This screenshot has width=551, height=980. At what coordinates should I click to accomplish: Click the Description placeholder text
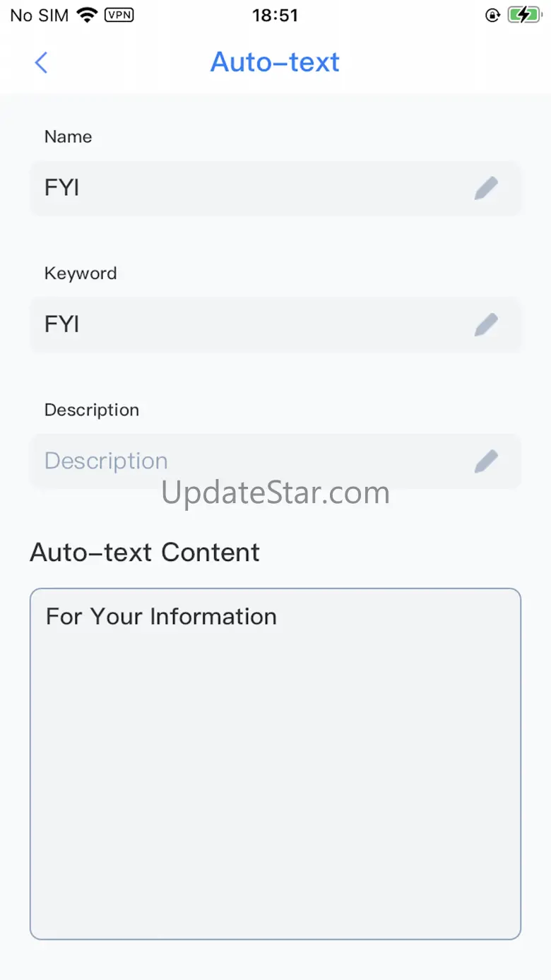(106, 461)
